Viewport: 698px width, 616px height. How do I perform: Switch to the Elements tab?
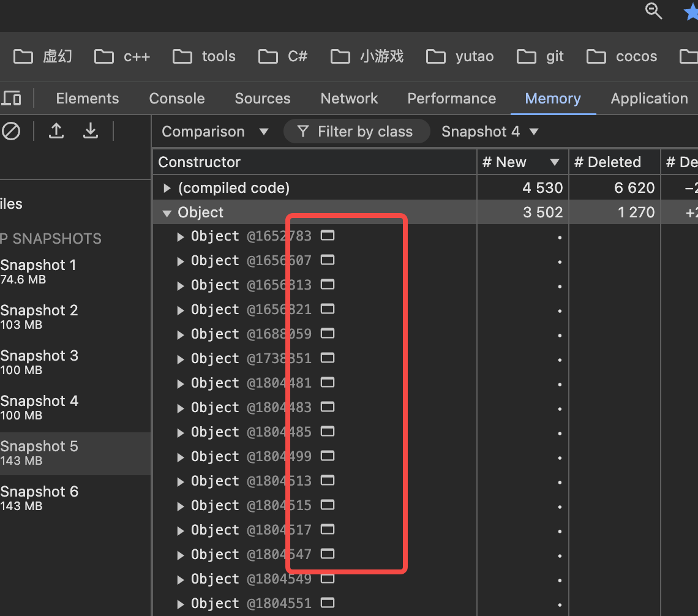pyautogui.click(x=87, y=99)
